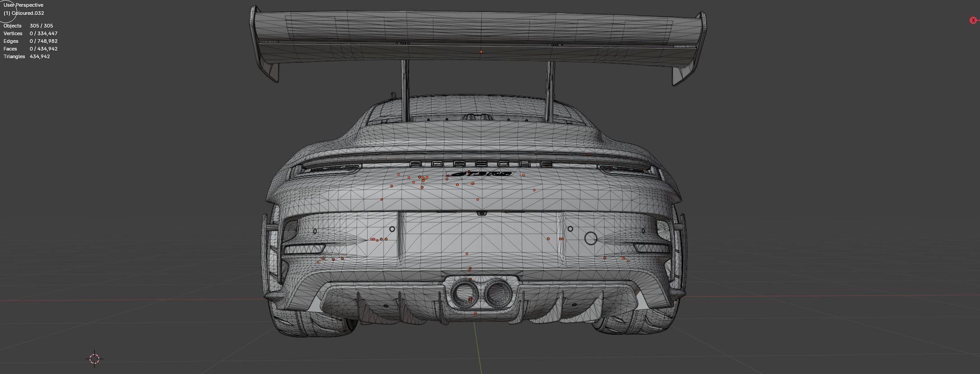Click the Faces count '0 / 434,942'
980x374 pixels.
coord(44,49)
